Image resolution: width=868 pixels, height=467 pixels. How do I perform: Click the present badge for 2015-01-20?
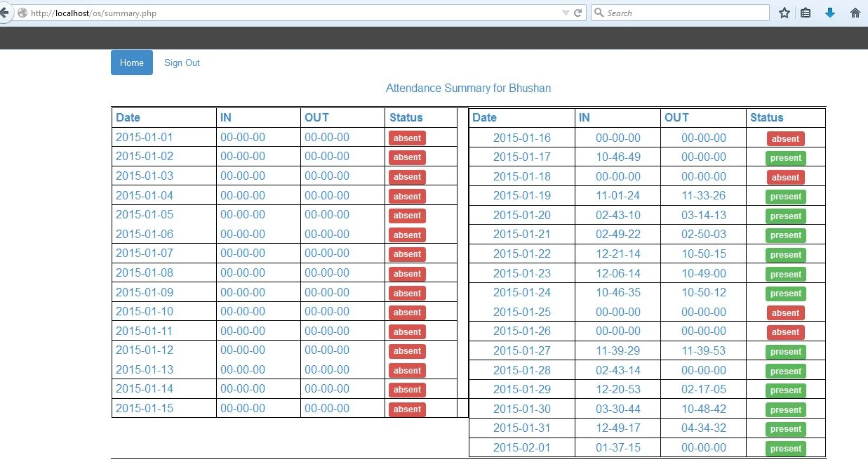pyautogui.click(x=786, y=216)
